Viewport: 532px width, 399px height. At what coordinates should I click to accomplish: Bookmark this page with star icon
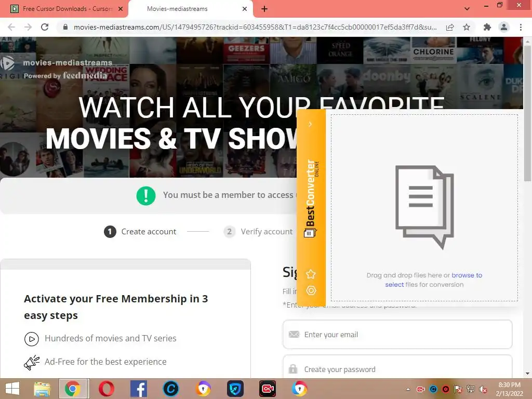click(x=467, y=27)
